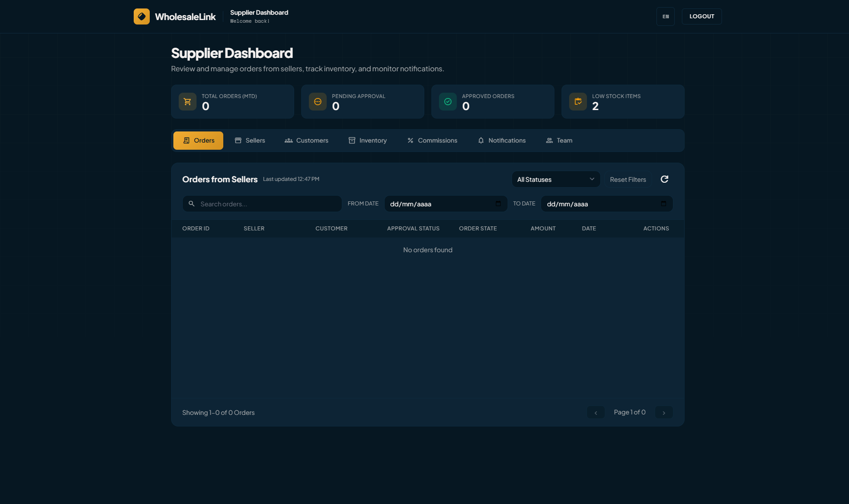Switch to the Orders tab

click(198, 140)
